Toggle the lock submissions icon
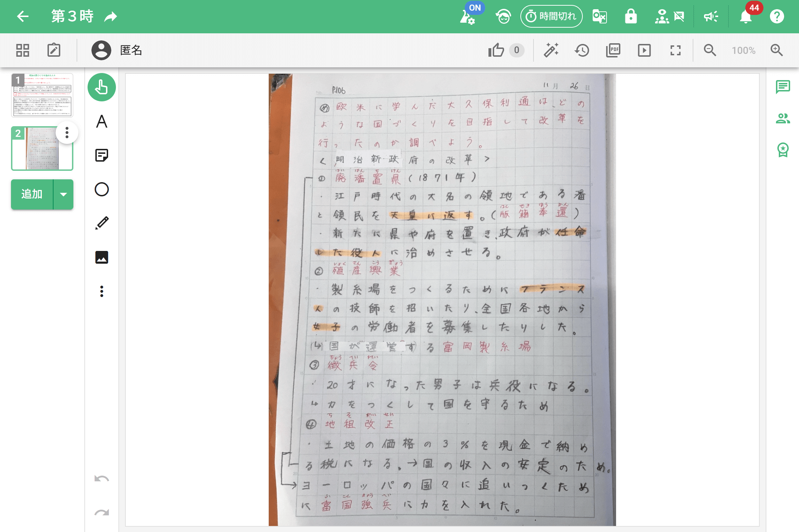Viewport: 799px width, 532px height. pyautogui.click(x=631, y=16)
